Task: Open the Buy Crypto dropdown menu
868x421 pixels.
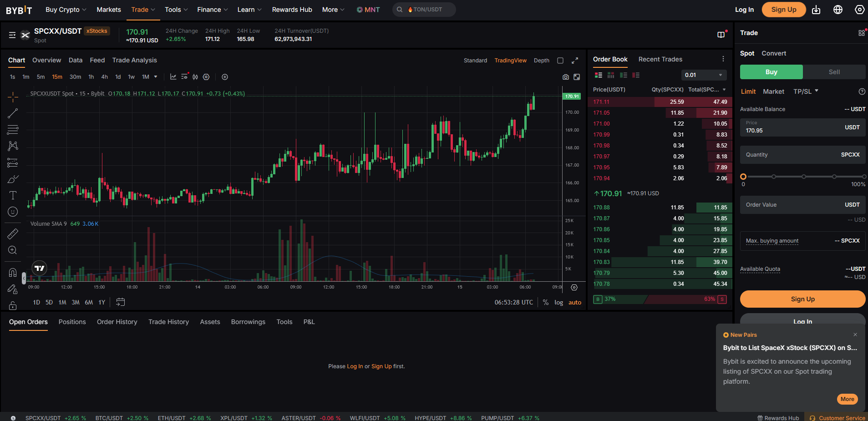Action: click(66, 10)
